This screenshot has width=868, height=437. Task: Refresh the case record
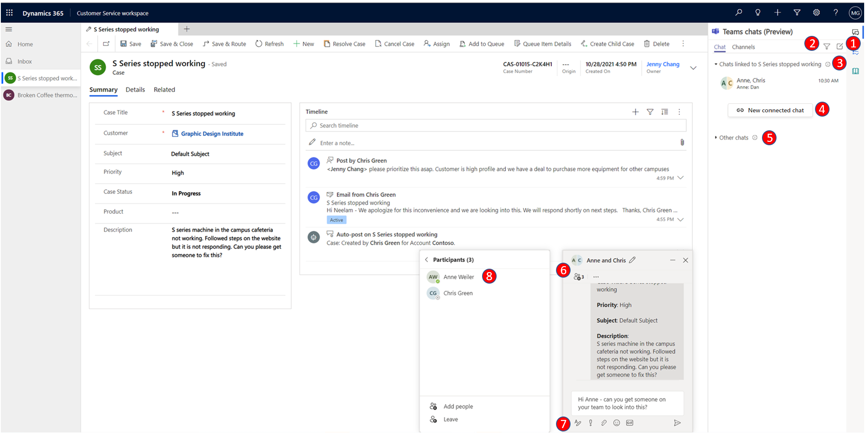269,44
